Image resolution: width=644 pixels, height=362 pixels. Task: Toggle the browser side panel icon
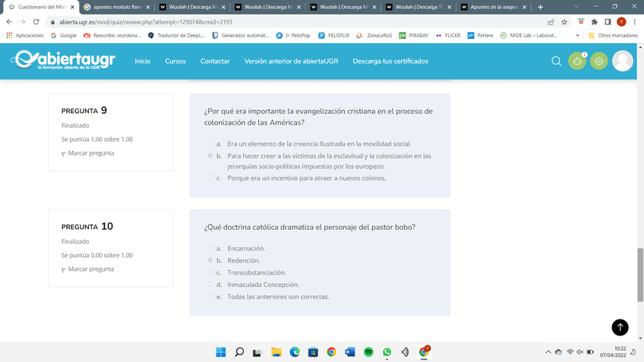pyautogui.click(x=608, y=22)
